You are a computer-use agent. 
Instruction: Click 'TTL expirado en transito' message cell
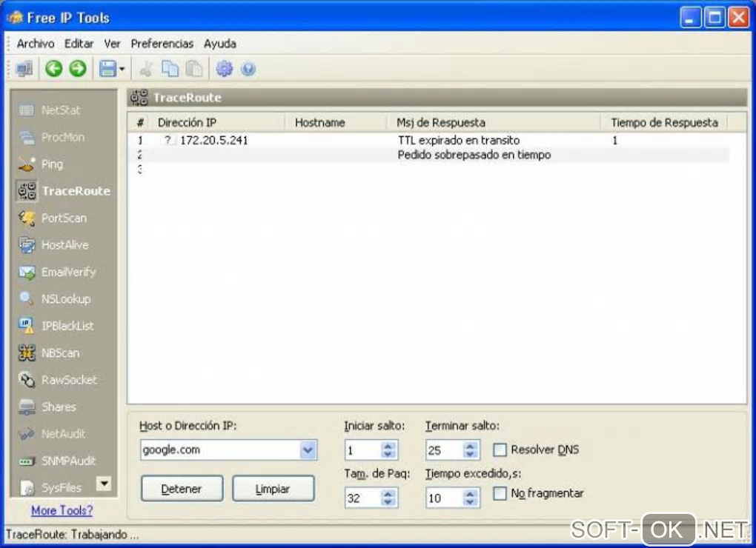coord(459,141)
